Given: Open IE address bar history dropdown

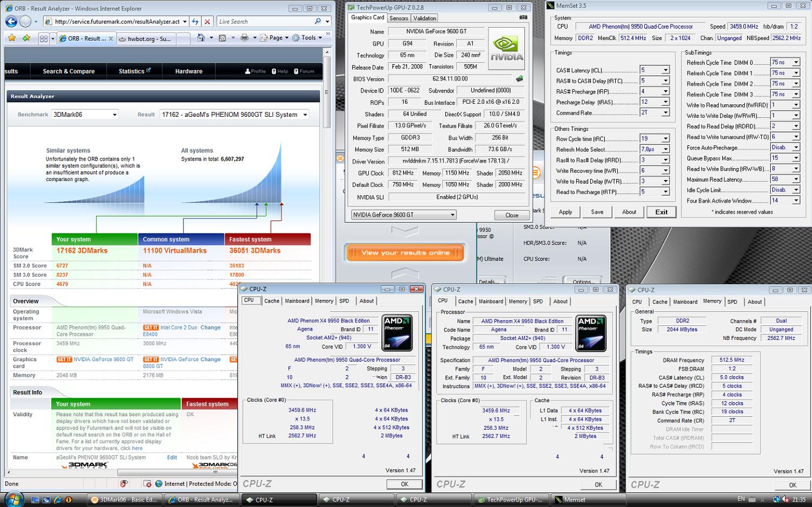Looking at the screenshot, I should (x=184, y=22).
